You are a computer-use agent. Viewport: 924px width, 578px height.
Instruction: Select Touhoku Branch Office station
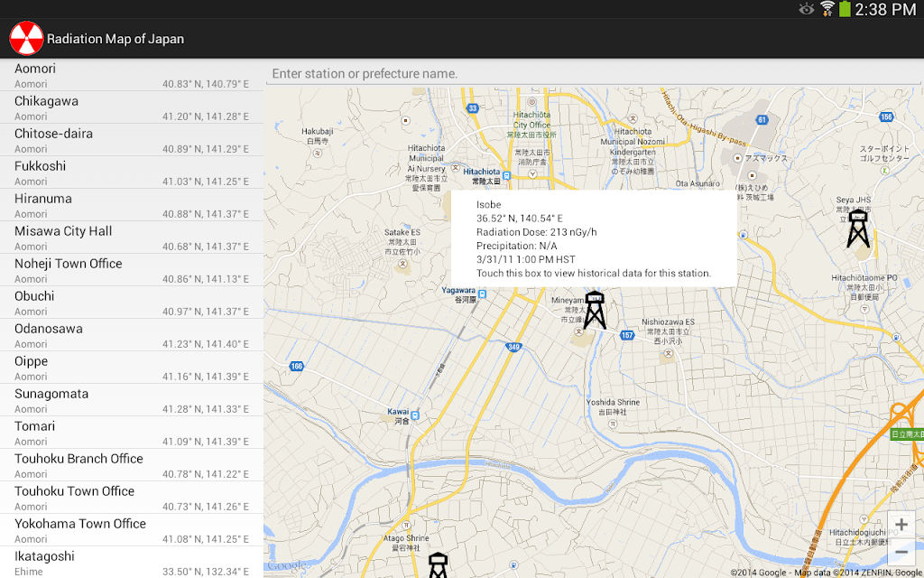point(132,465)
